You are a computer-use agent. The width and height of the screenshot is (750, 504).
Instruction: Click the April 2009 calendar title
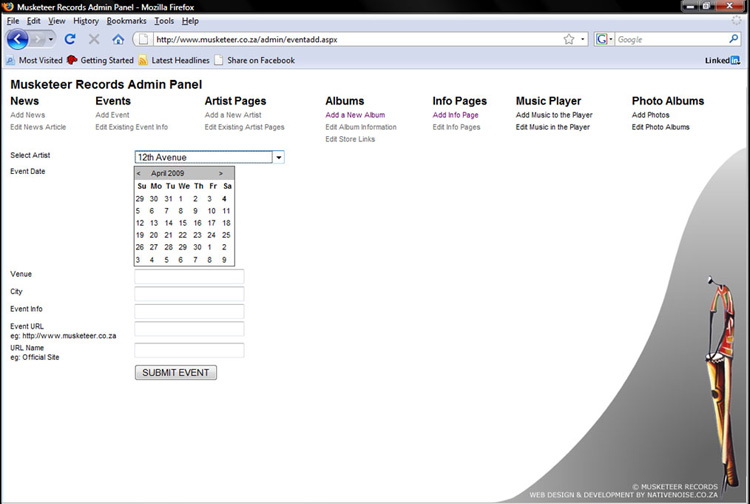click(x=167, y=174)
